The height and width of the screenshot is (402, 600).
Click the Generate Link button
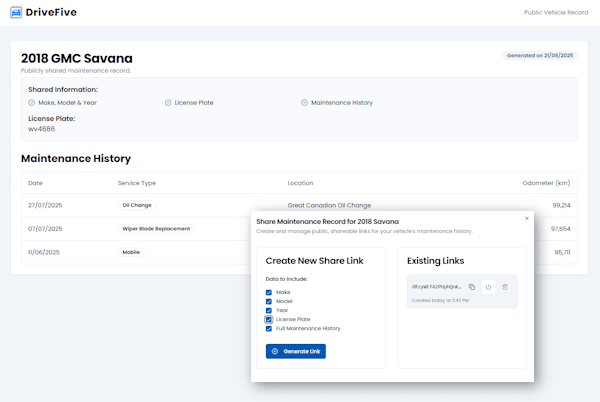[296, 351]
